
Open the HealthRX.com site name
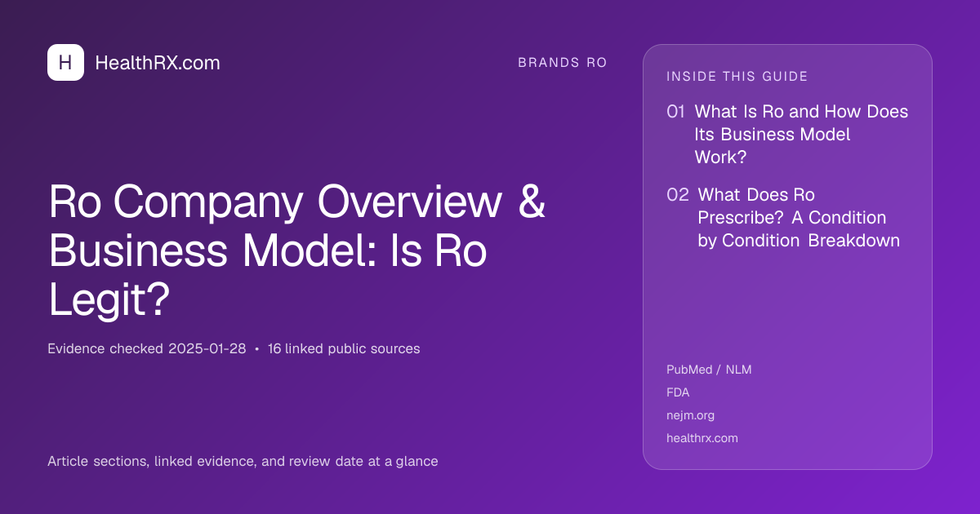(x=158, y=63)
